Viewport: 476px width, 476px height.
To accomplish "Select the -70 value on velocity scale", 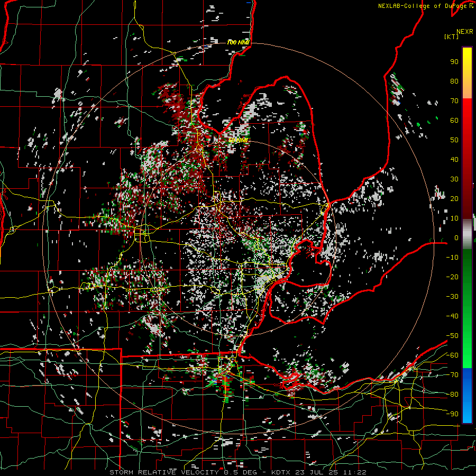I will (x=452, y=375).
